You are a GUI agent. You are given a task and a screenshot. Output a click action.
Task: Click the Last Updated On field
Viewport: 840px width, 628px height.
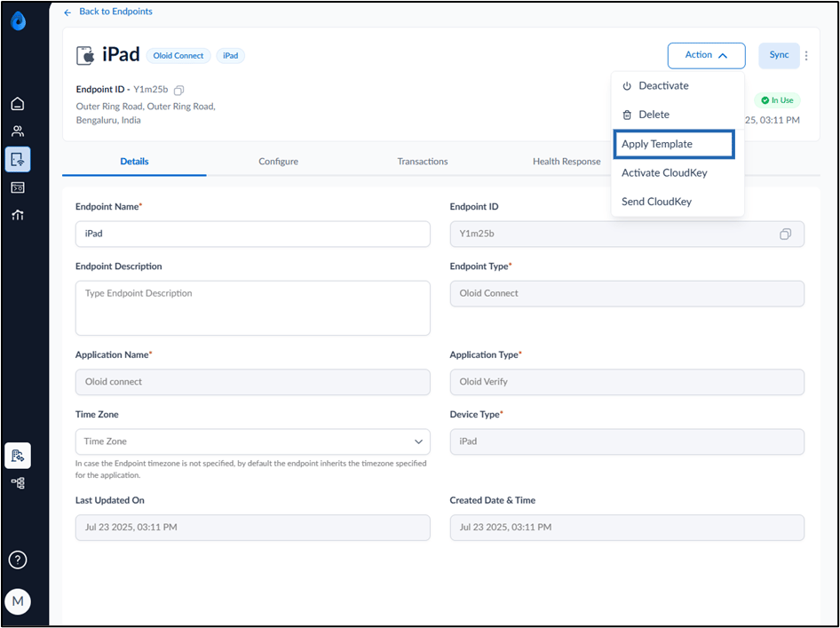click(253, 528)
